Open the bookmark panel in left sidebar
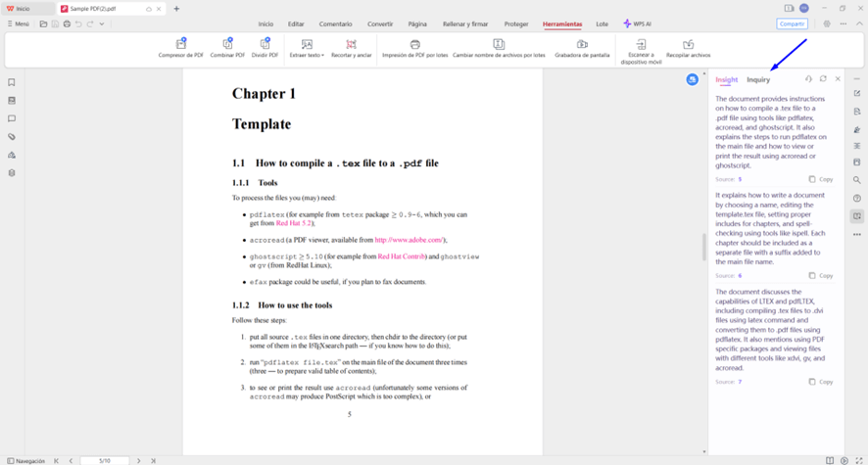The height and width of the screenshot is (465, 868). 12,82
